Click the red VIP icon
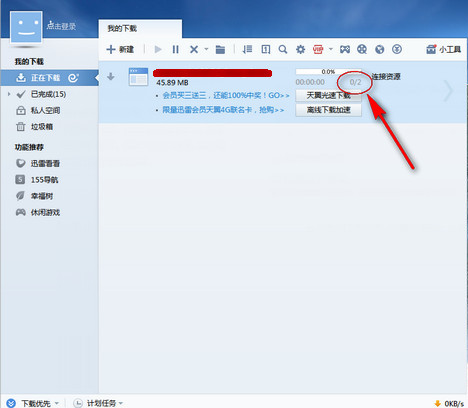Viewport: 468px width, 408px height. point(318,50)
